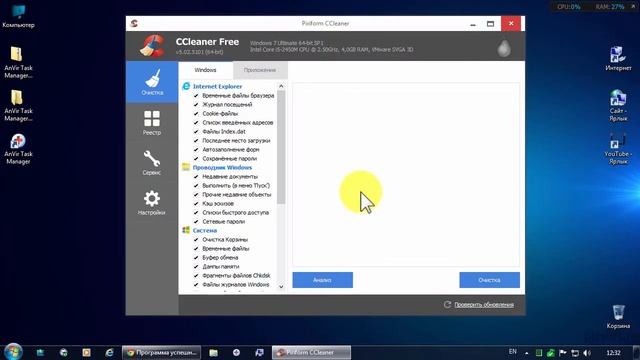Viewport: 640px width, 360px height.
Task: Uncheck Временные файлы under Система
Action: coord(196,249)
